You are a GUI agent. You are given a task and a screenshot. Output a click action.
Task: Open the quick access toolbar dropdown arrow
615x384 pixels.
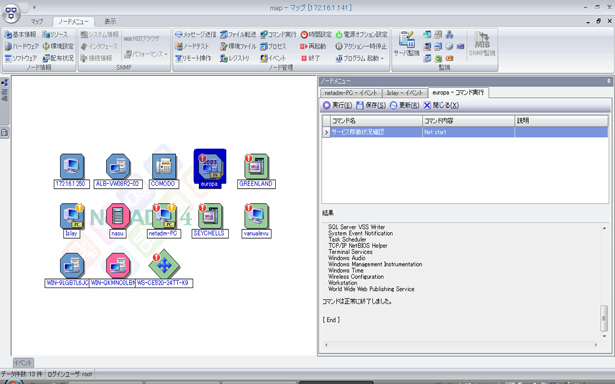(35, 7)
